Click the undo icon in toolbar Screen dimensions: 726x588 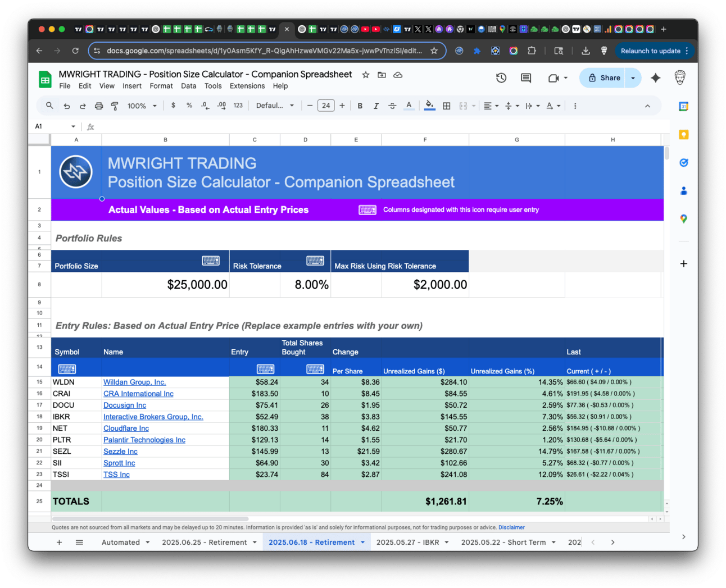click(x=67, y=106)
